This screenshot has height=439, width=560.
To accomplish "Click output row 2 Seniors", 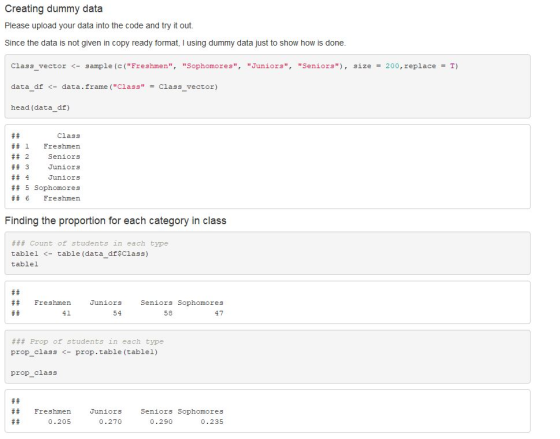I will click(x=46, y=157).
